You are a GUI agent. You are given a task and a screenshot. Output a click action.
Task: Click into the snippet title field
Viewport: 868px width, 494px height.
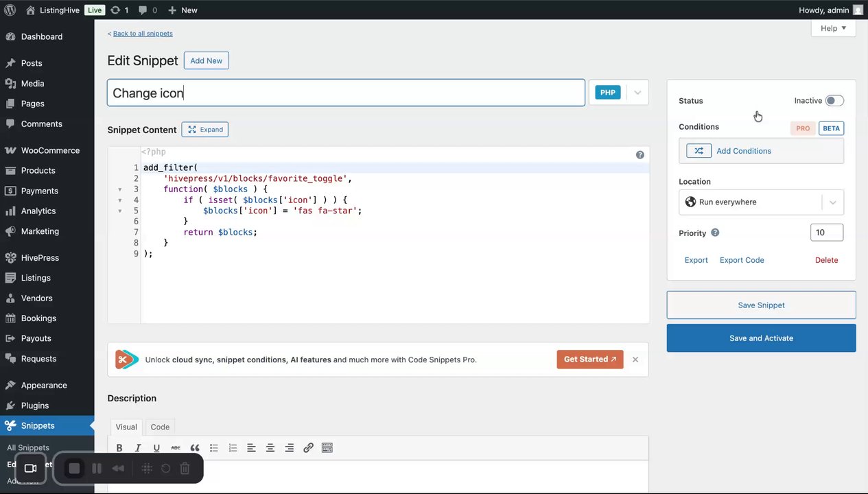coord(346,93)
